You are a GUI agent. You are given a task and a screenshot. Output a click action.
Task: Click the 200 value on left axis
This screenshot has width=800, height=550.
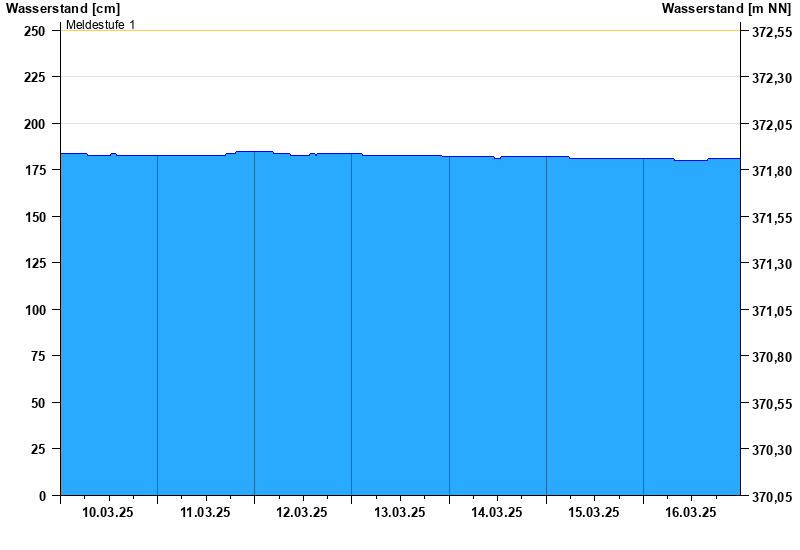click(x=35, y=124)
